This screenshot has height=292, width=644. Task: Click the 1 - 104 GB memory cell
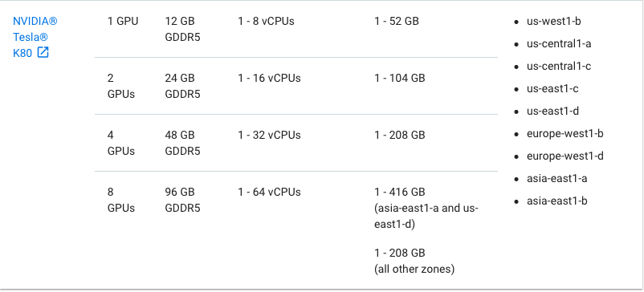tap(400, 79)
